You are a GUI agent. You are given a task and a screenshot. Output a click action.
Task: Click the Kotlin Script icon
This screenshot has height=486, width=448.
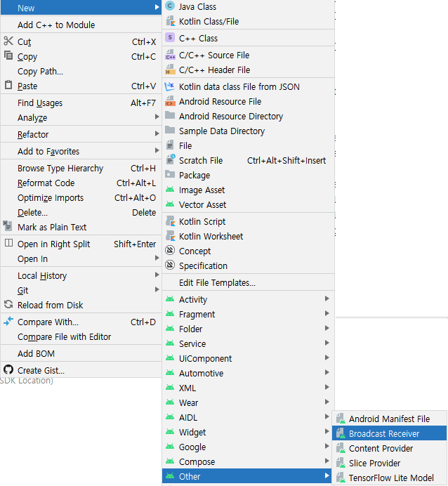coord(171,221)
